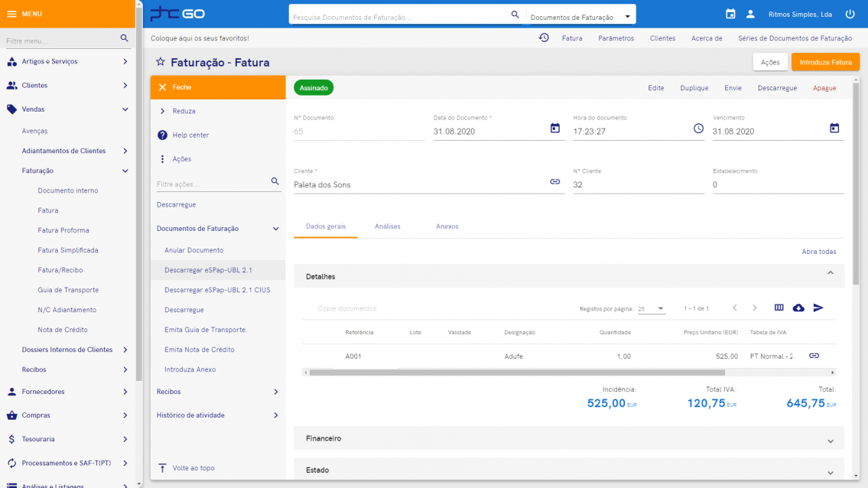Viewport: 868px width, 488px height.
Task: Open the history clock icon
Action: point(545,37)
